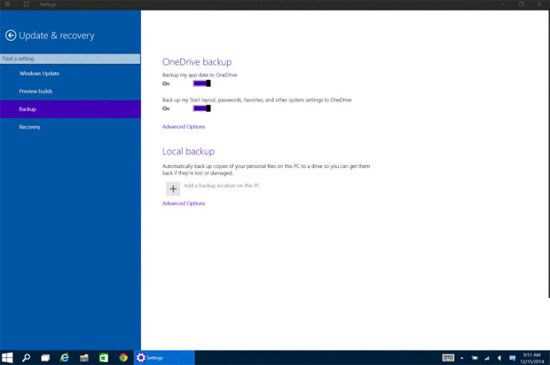Toggle Start layout and passwords backup switch
Viewport: 550px width, 365px height.
click(202, 108)
